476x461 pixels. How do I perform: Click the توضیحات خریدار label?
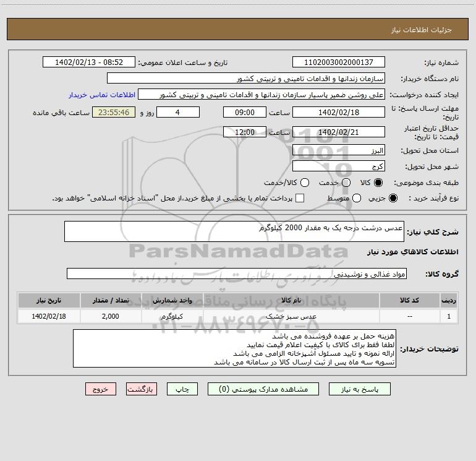click(x=429, y=349)
